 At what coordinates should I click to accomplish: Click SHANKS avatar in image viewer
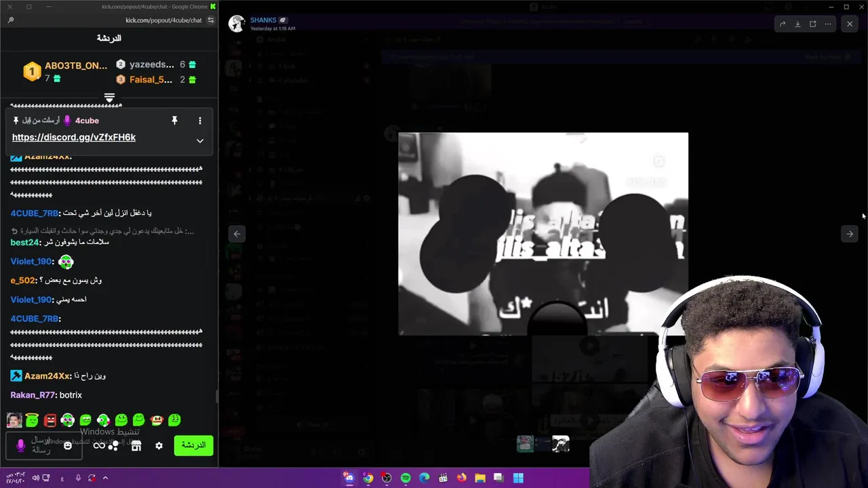(x=237, y=24)
